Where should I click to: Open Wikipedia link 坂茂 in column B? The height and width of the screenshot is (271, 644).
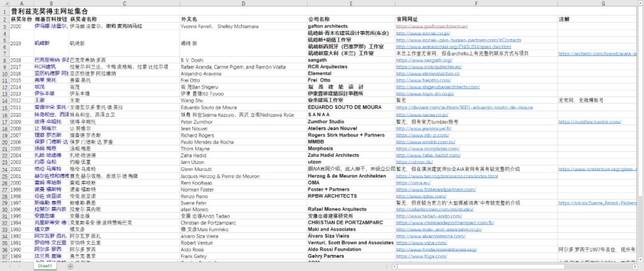[39, 87]
